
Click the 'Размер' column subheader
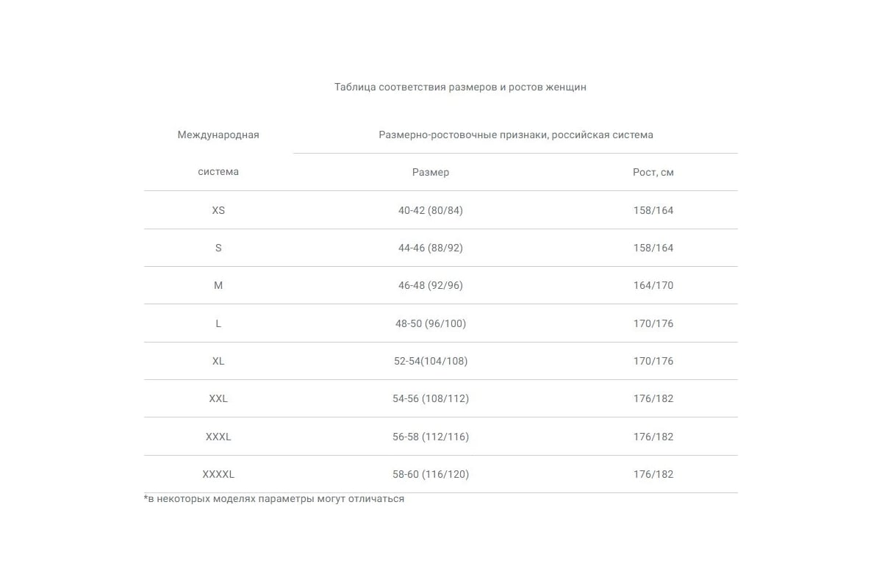click(431, 172)
